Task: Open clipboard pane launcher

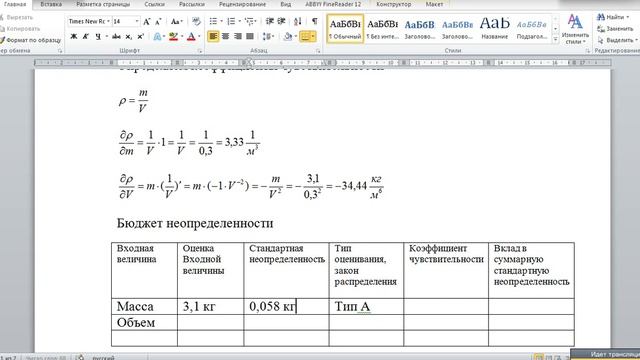Action: 60,51
